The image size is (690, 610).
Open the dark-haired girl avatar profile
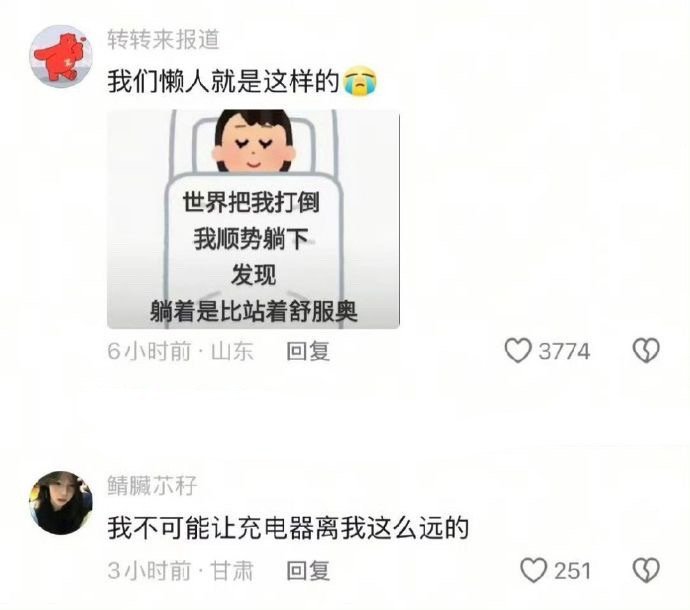(61, 503)
